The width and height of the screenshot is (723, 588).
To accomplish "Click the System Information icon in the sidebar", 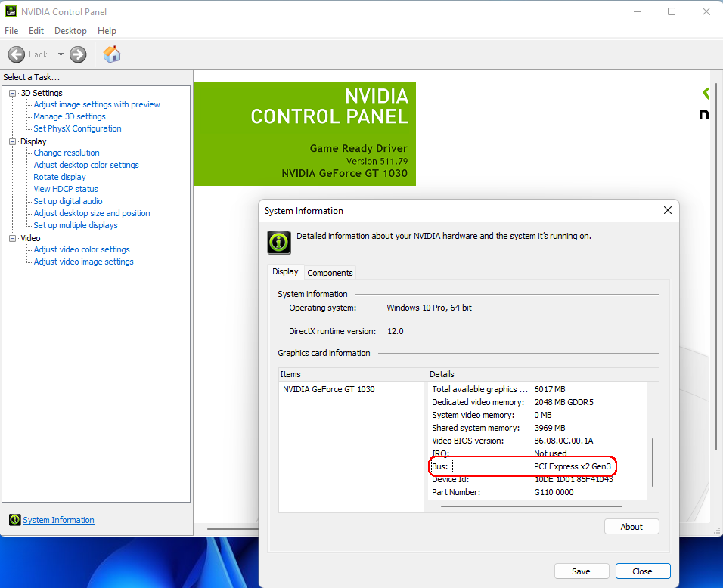I will 15,520.
